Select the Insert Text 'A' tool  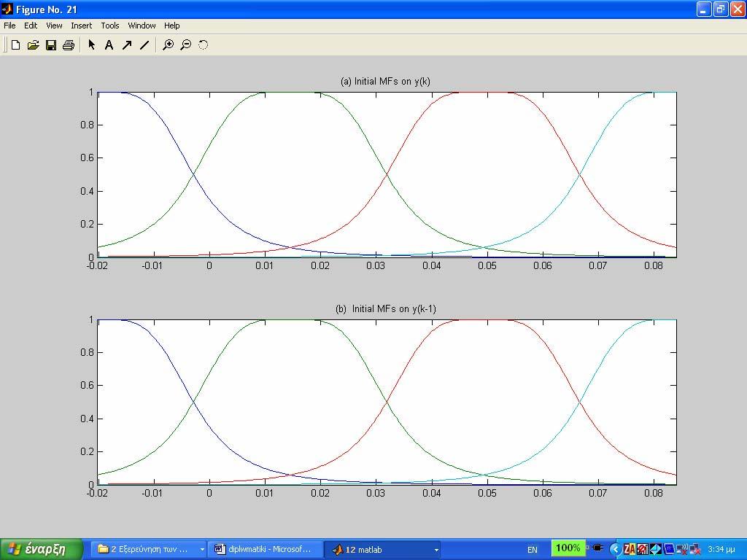(109, 44)
